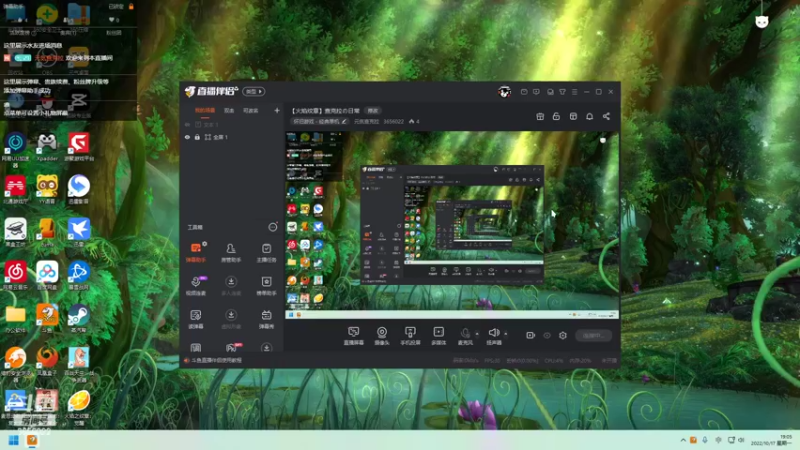This screenshot has width=800, height=450.
Task: Open the pill dropdown next to the 直播伴侣 logo
Action: click(254, 92)
